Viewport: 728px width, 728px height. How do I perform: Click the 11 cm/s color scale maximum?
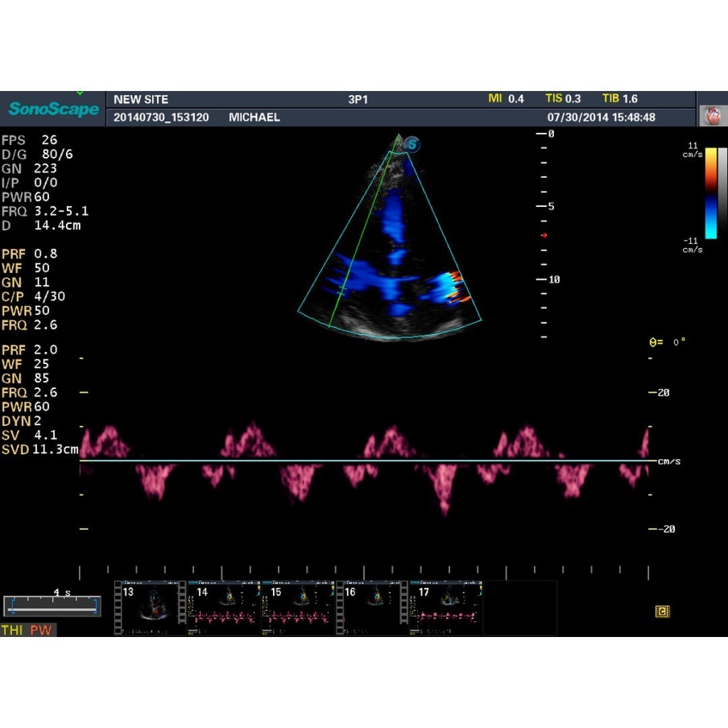coord(692,150)
